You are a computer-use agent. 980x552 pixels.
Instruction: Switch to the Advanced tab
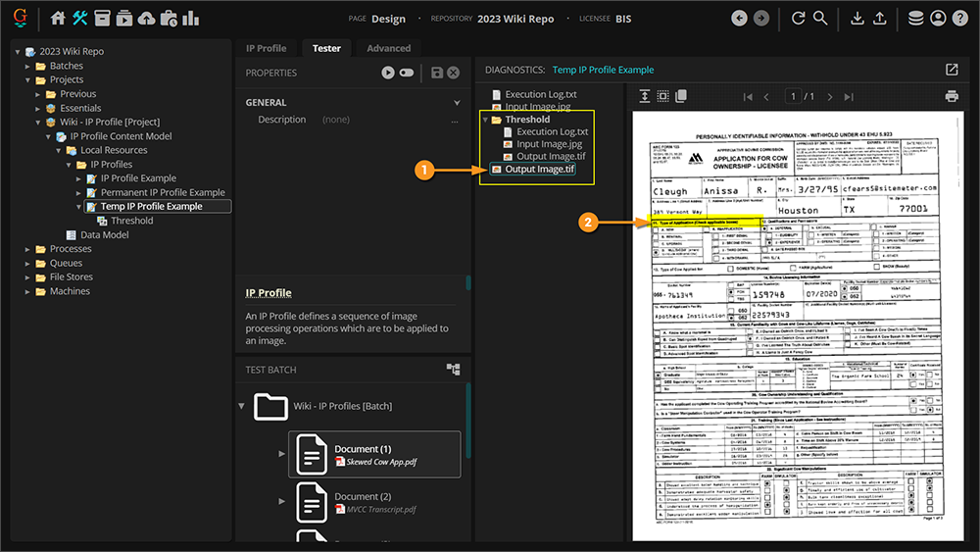pyautogui.click(x=388, y=48)
